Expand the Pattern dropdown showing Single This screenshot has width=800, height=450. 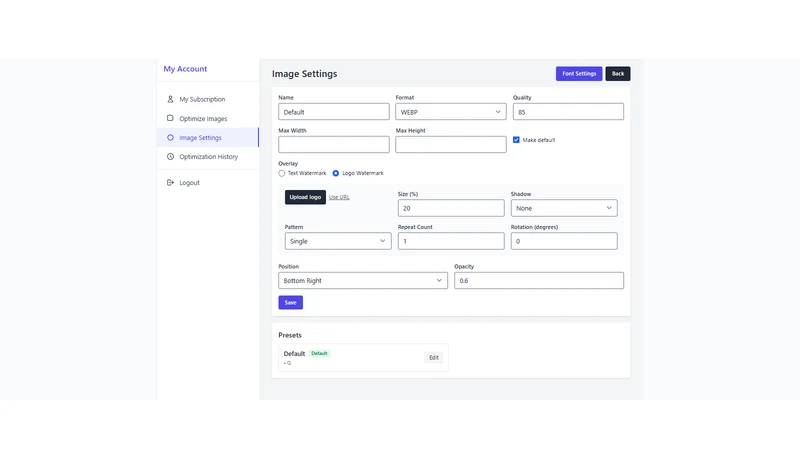[x=338, y=241]
